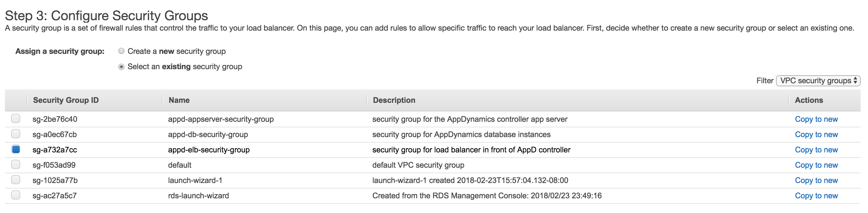Screen dimensions: 868x213
Task: Click the name appd-db-security-group
Action: click(x=208, y=134)
